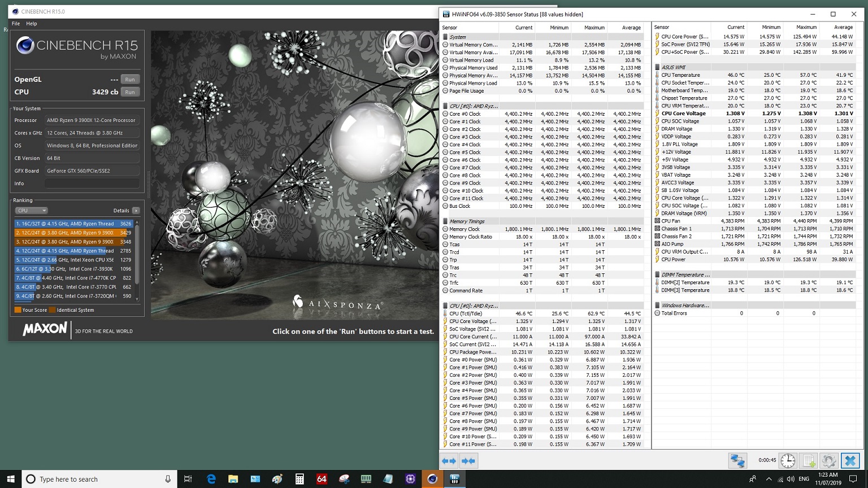Select the +12V Voltage sensor row
The height and width of the screenshot is (488, 868).
pos(755,152)
